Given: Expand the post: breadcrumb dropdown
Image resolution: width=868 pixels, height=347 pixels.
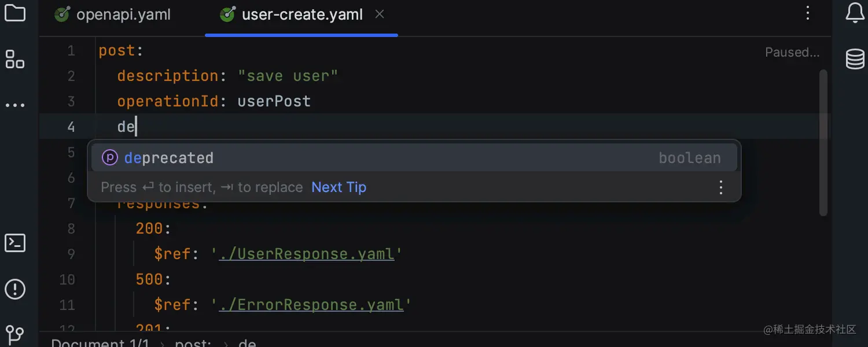Looking at the screenshot, I should point(193,342).
